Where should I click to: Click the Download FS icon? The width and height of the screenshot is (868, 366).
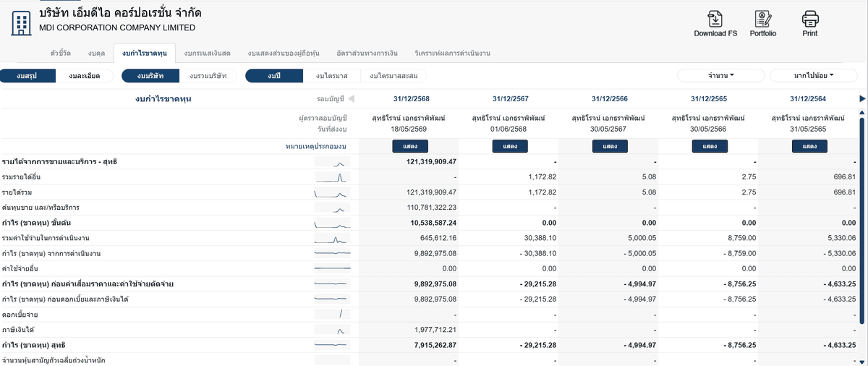(715, 18)
